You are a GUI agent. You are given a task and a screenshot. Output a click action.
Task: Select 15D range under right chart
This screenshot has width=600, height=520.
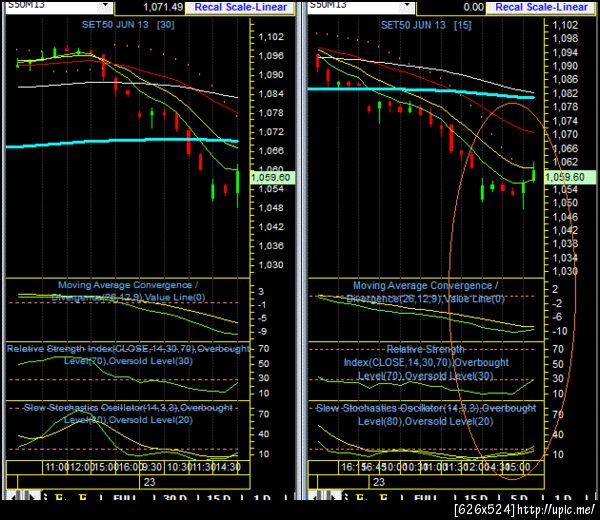pos(476,497)
